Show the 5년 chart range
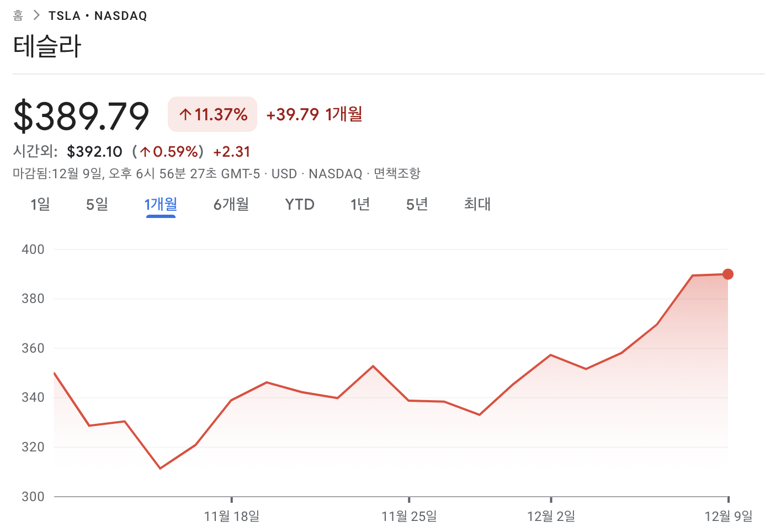Image resolution: width=765 pixels, height=532 pixels. coord(417,205)
